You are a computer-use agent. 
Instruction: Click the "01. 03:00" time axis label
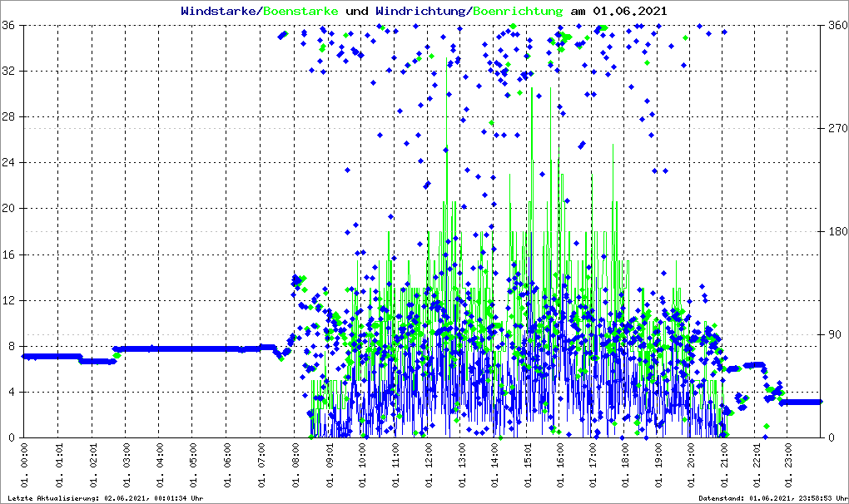tap(127, 465)
